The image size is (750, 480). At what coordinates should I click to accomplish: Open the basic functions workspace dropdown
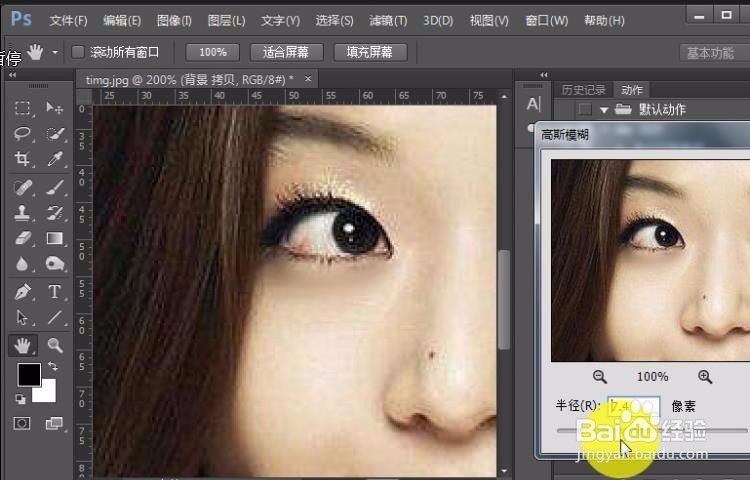click(x=714, y=53)
